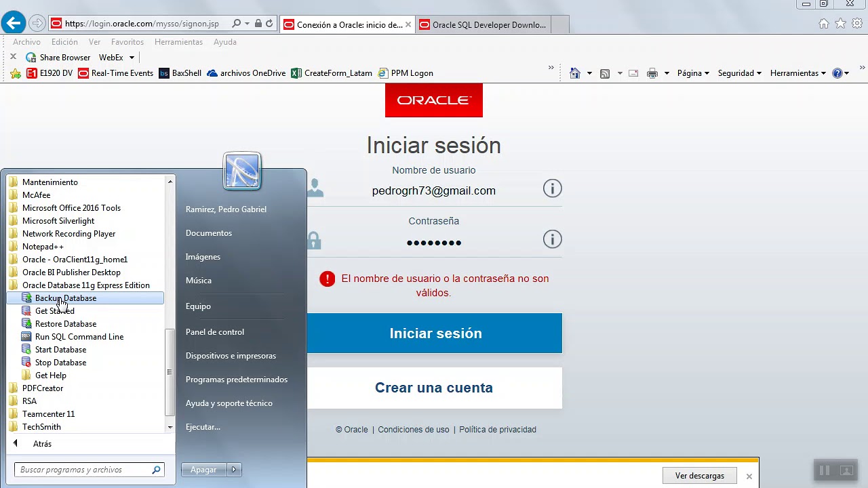
Task: Open Panel de control from Start menu
Action: (x=215, y=332)
